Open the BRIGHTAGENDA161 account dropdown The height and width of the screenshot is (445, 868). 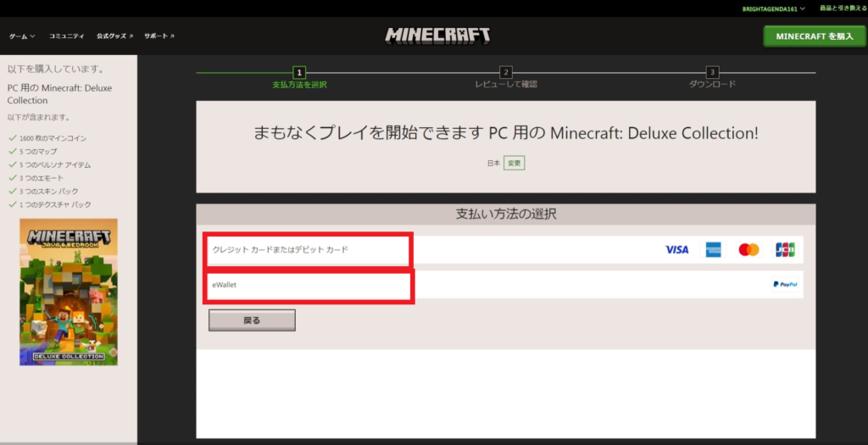click(x=773, y=8)
